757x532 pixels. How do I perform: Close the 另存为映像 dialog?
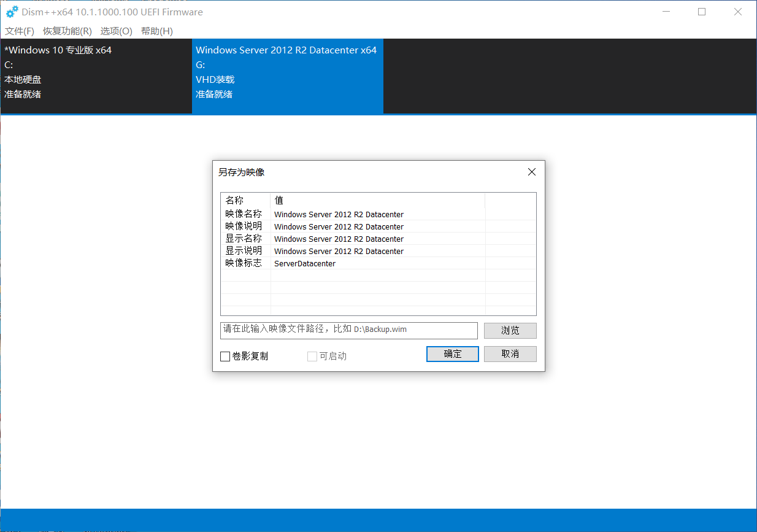click(531, 172)
